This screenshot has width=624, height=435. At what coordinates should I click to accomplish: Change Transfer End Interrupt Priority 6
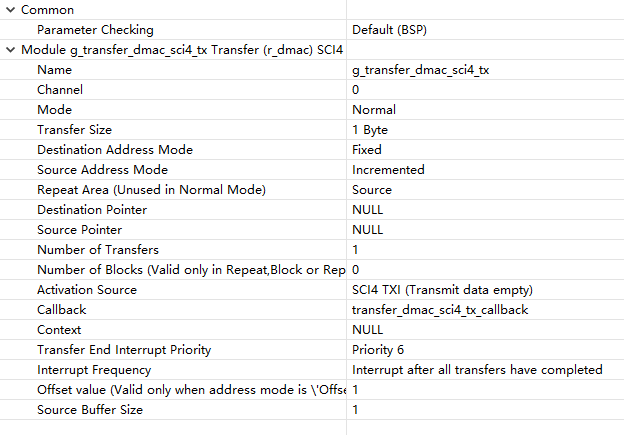coord(485,349)
